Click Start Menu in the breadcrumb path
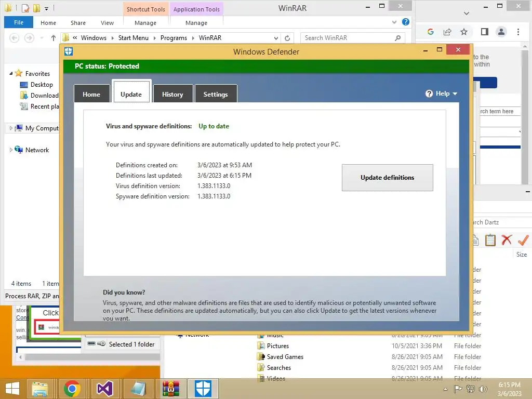This screenshot has height=399, width=532. click(134, 37)
